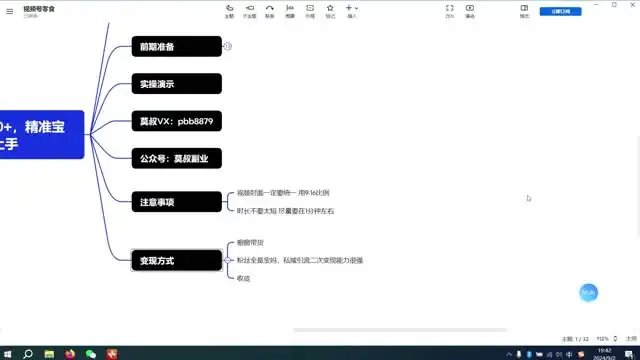The image size is (640, 360).
Task: Toggle the Format side panel
Action: point(524,11)
